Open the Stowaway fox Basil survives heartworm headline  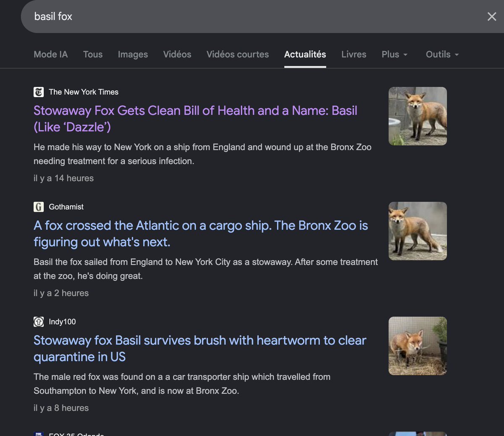pos(200,348)
